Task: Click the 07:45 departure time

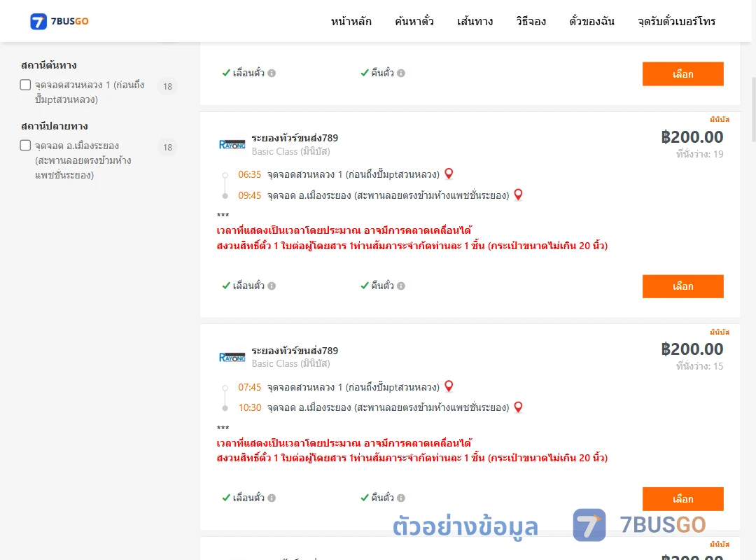Action: 249,387
